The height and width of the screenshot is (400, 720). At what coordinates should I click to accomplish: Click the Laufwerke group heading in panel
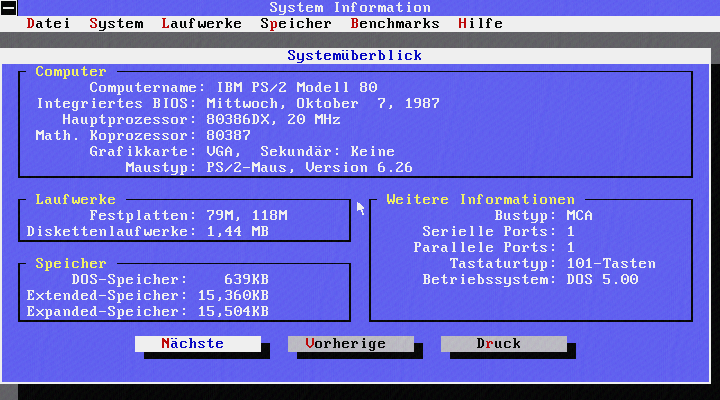click(x=75, y=199)
